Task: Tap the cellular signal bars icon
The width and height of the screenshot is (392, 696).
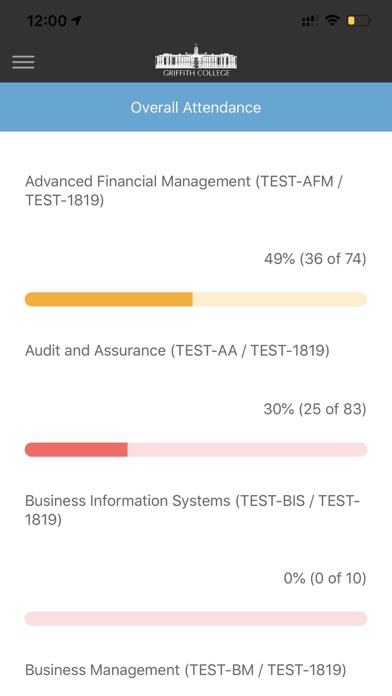Action: click(309, 20)
